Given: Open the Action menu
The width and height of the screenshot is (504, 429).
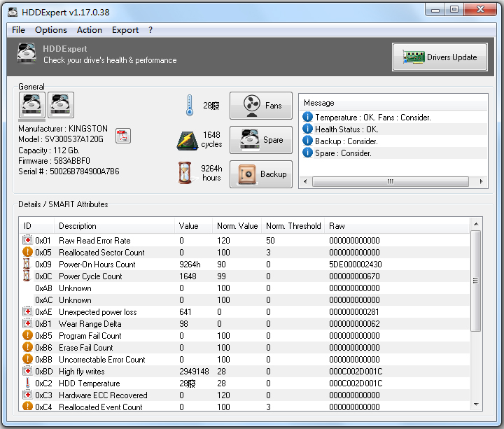Looking at the screenshot, I should click(x=90, y=30).
